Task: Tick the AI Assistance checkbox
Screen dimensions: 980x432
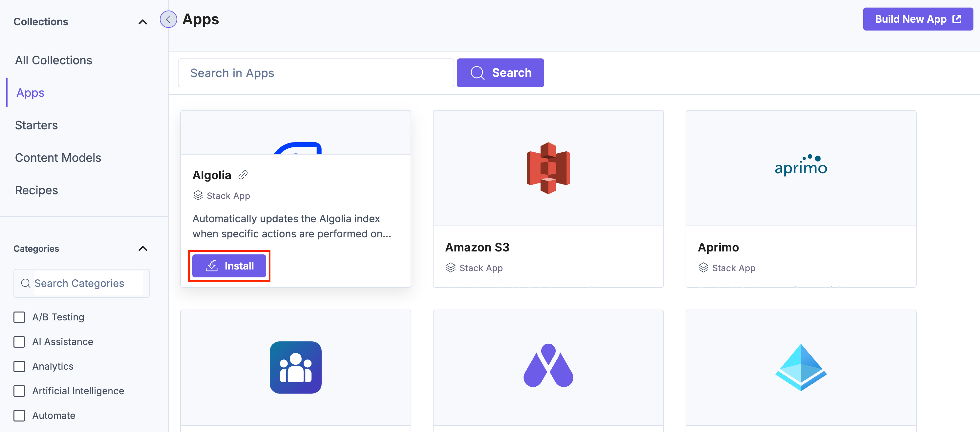Action: [x=19, y=342]
